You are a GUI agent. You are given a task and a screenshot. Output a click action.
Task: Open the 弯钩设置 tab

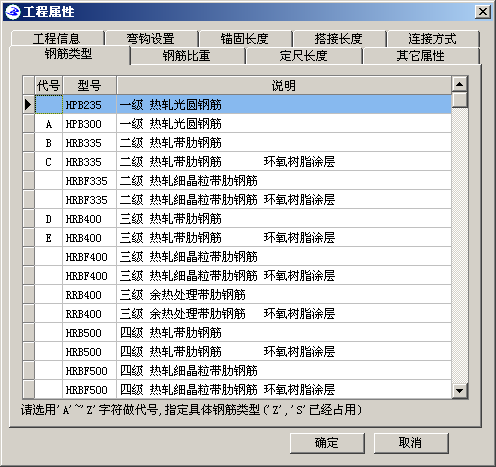[x=151, y=39]
